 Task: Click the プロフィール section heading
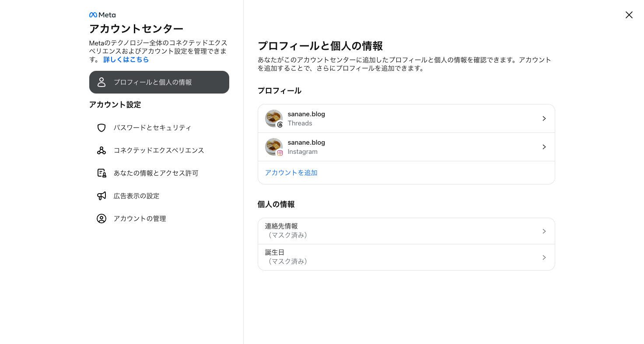[x=280, y=91]
